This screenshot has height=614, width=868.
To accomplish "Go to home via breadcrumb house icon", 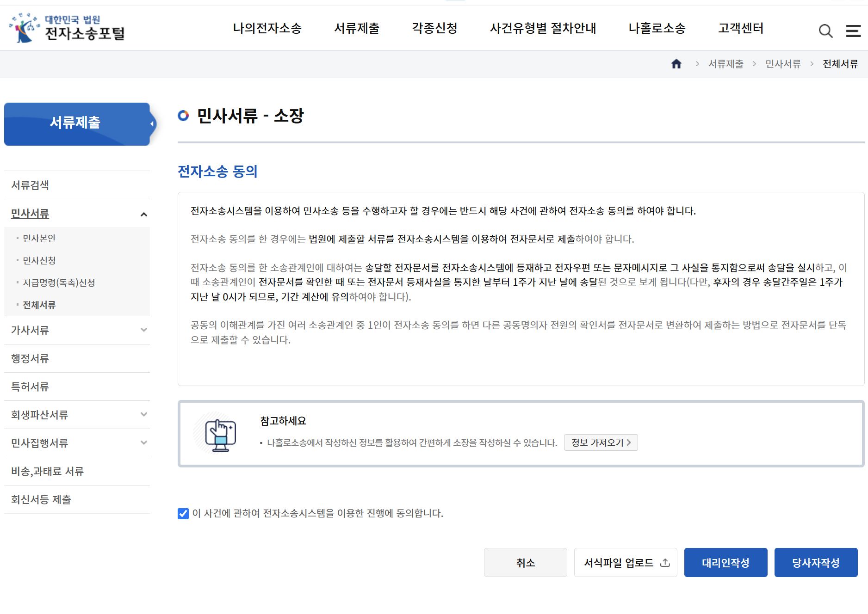I will pyautogui.click(x=676, y=64).
